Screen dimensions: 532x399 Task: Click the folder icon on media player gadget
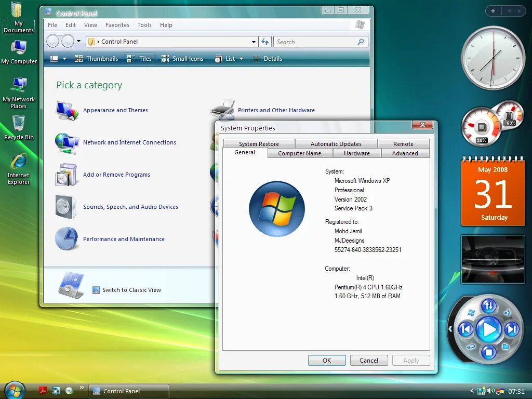pyautogui.click(x=506, y=347)
